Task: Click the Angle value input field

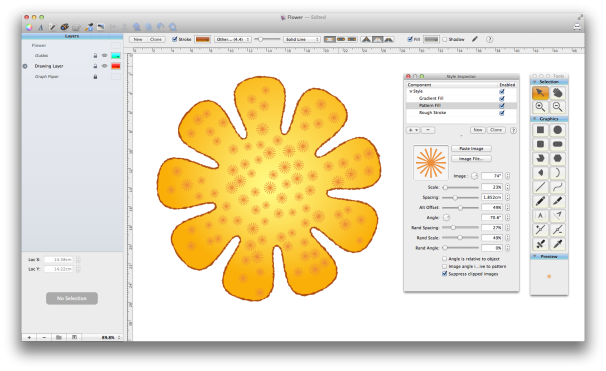Action: point(492,218)
